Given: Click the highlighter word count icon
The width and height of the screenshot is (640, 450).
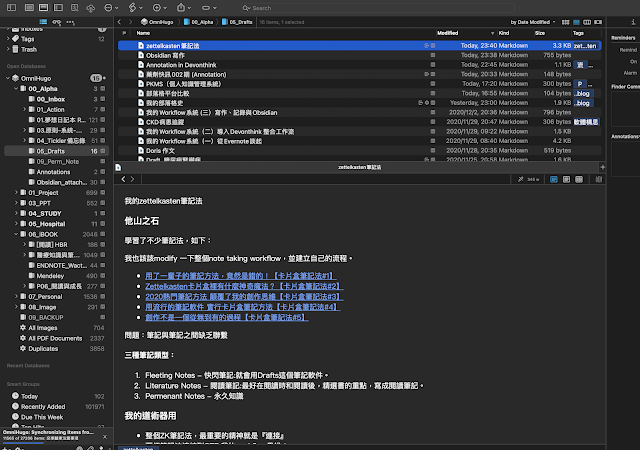Looking at the screenshot, I should pos(528,179).
